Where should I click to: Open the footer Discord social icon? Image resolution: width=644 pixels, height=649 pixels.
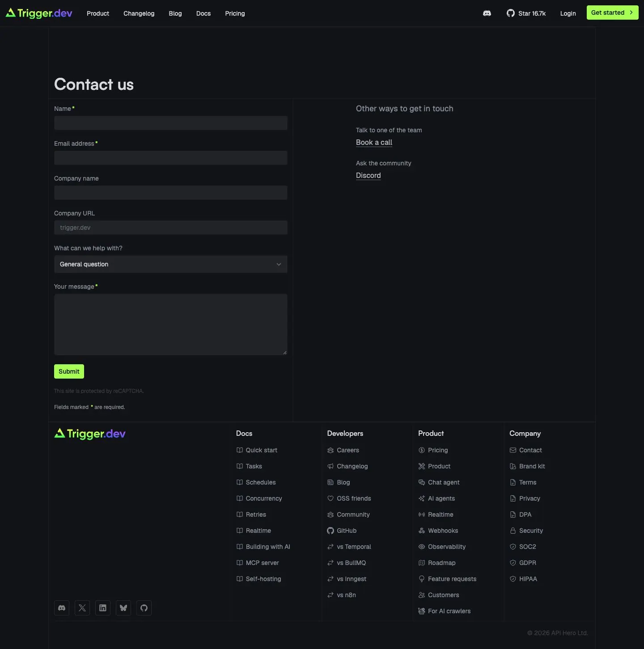[x=62, y=608]
